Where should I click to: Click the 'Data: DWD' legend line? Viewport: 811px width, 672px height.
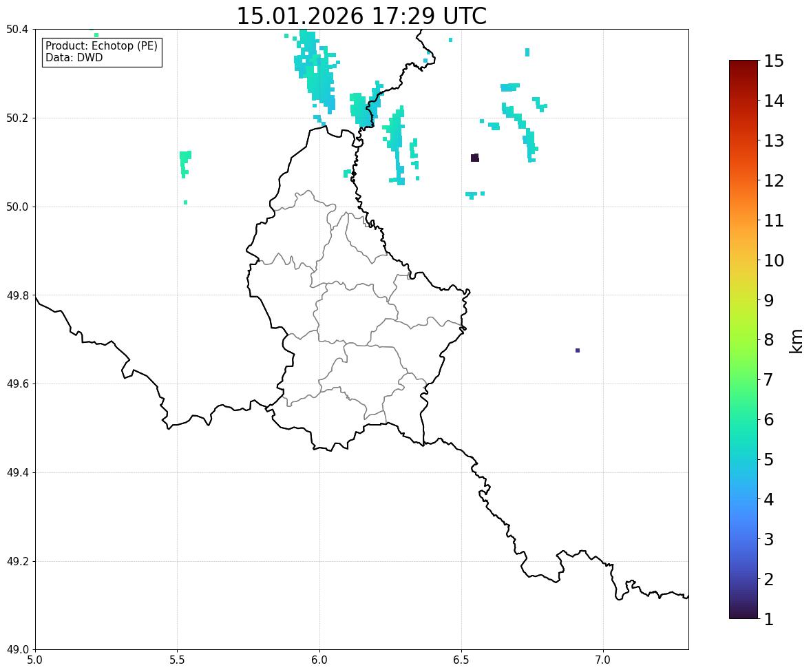pyautogui.click(x=74, y=57)
